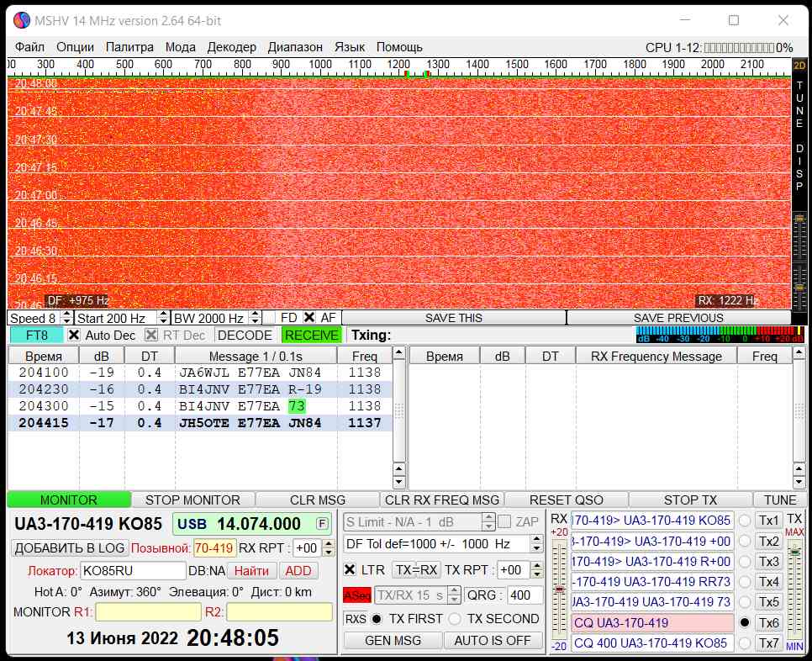Click the ДОБАВИТЬ В LOG button
The height and width of the screenshot is (661, 812).
[70, 548]
